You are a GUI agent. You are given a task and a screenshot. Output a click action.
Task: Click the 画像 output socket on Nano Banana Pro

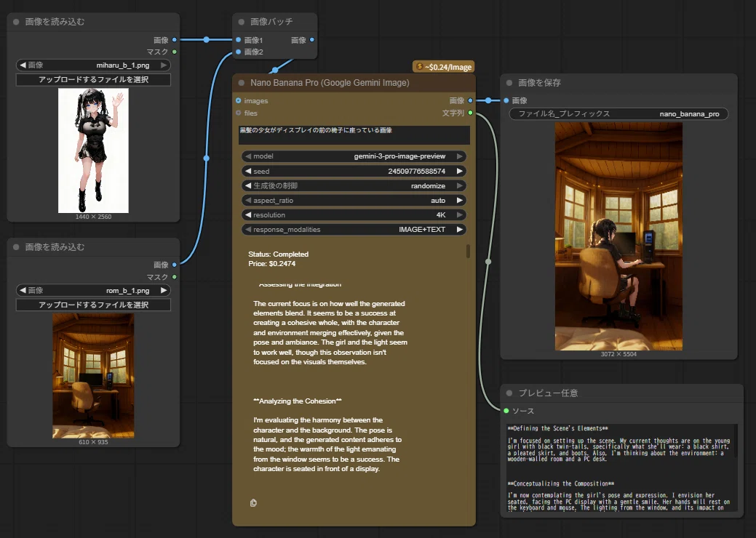pyautogui.click(x=470, y=100)
